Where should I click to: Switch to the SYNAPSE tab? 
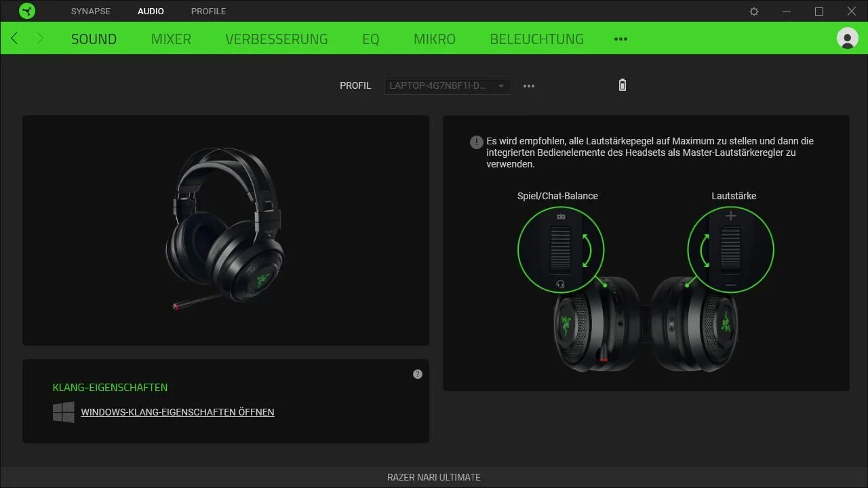[91, 12]
